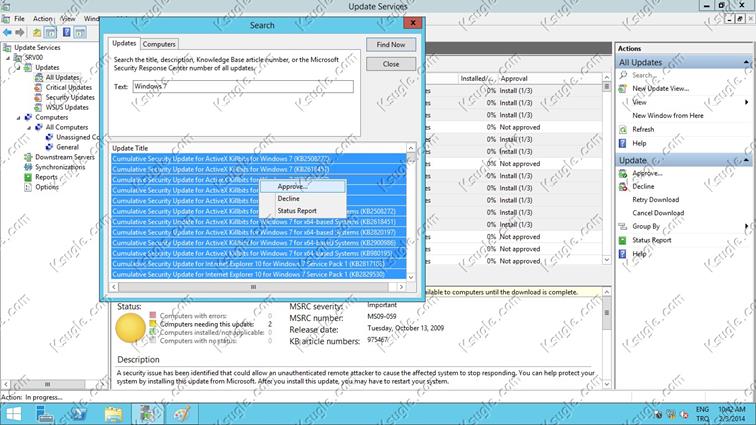756x425 pixels.
Task: Click the Synchronizations icon in tree
Action: (x=28, y=167)
